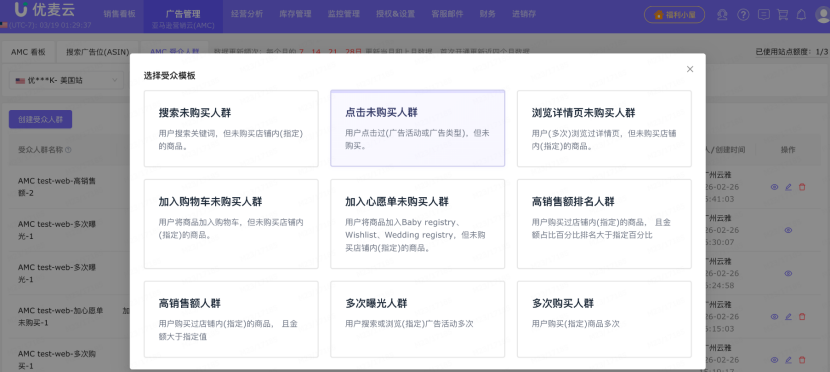Click the AMC test-web-高销售额-2 audience name
Image resolution: width=830 pixels, height=372 pixels.
coord(57,187)
